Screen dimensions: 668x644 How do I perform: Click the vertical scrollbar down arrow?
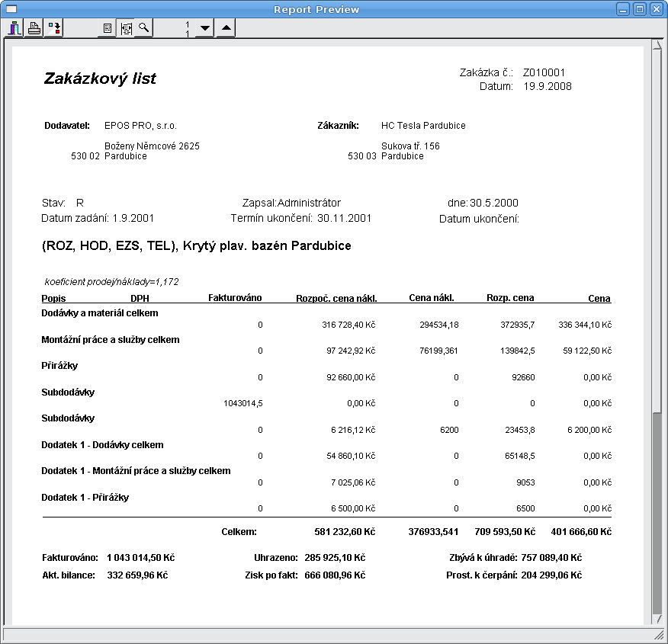click(657, 620)
